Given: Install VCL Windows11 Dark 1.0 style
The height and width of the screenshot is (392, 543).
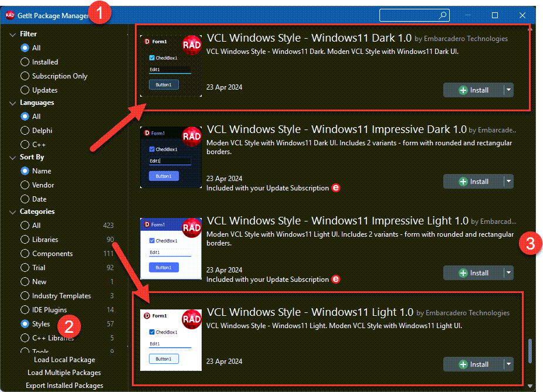Looking at the screenshot, I should click(x=473, y=90).
